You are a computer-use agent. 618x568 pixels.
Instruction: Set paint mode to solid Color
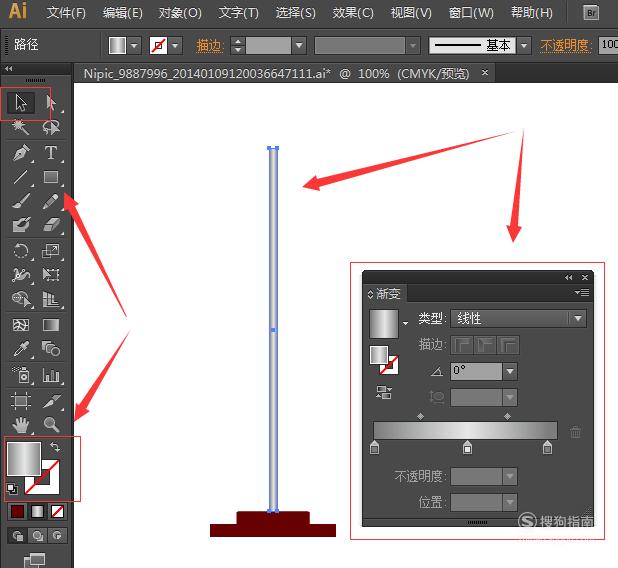(x=17, y=512)
